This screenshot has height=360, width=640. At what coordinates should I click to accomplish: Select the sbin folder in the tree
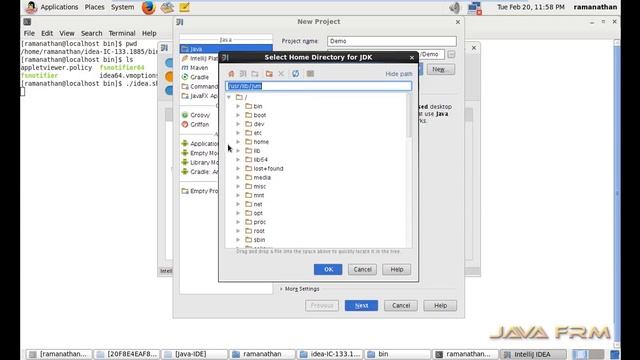point(259,240)
